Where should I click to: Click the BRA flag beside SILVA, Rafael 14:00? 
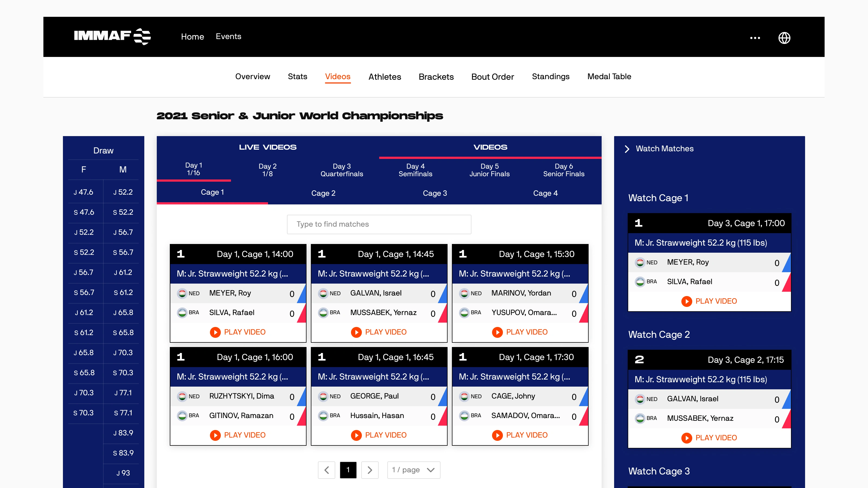click(182, 313)
